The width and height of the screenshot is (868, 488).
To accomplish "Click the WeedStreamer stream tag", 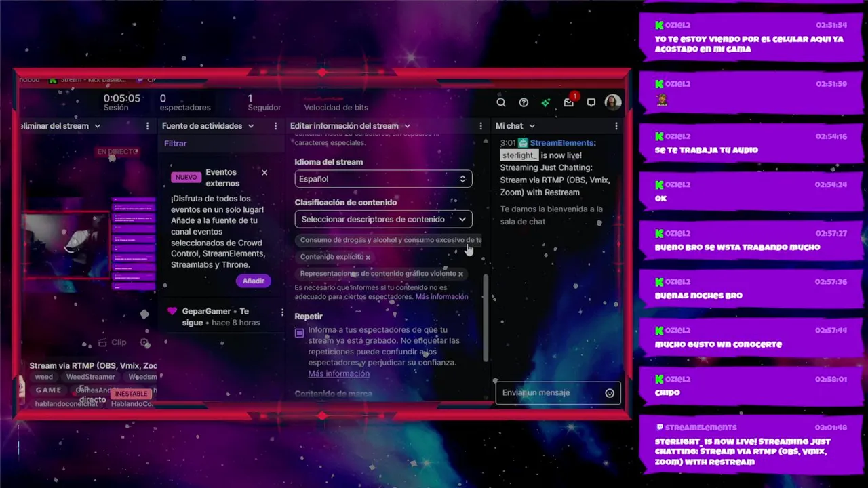I will pos(91,377).
